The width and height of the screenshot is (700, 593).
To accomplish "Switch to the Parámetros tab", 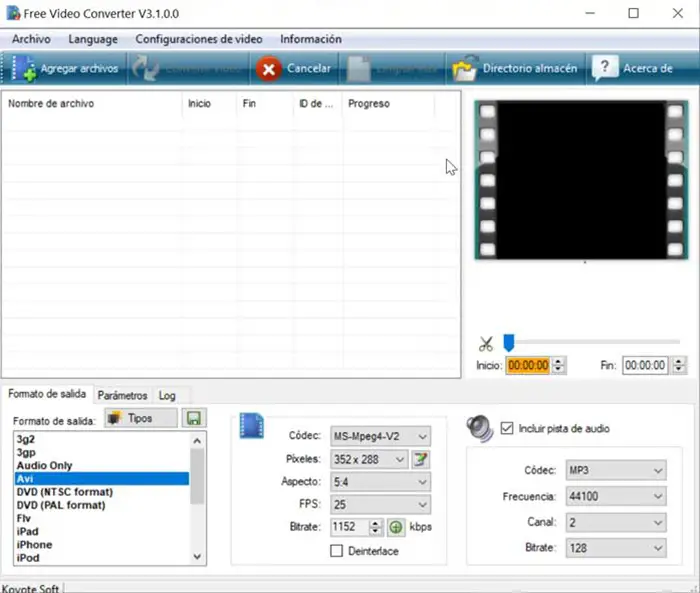I will (122, 396).
